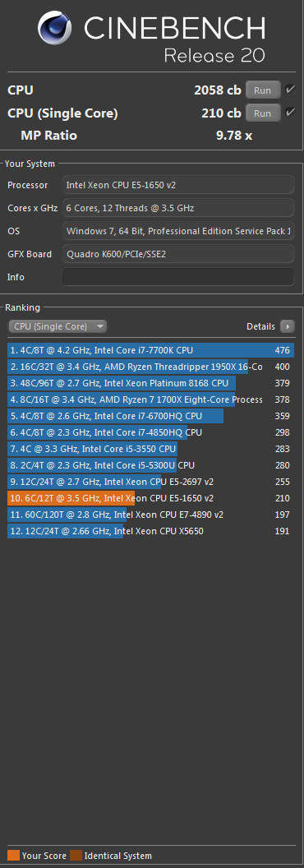Viewport: 304px width, 868px height.
Task: Select ranking row AMD Ryzen 7 1700X
Action: click(150, 399)
